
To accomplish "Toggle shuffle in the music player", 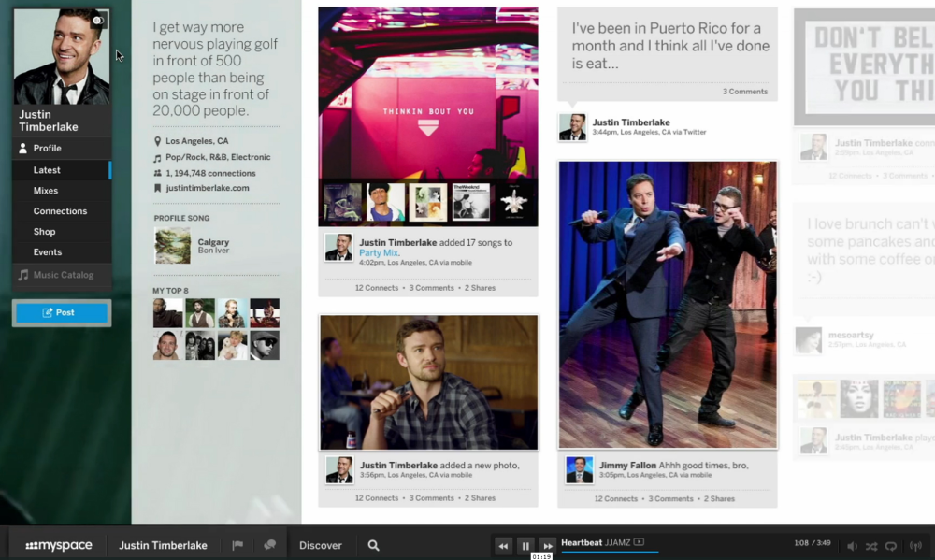I will (871, 546).
